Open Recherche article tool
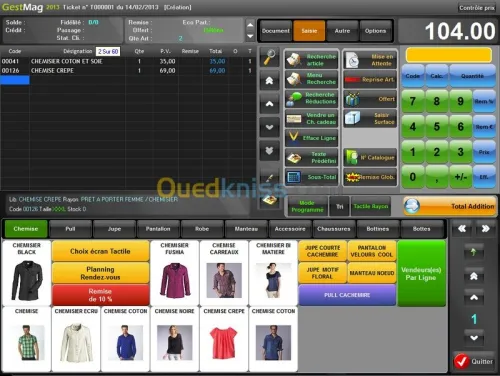Screen dimensions: 500x376 click(311, 60)
